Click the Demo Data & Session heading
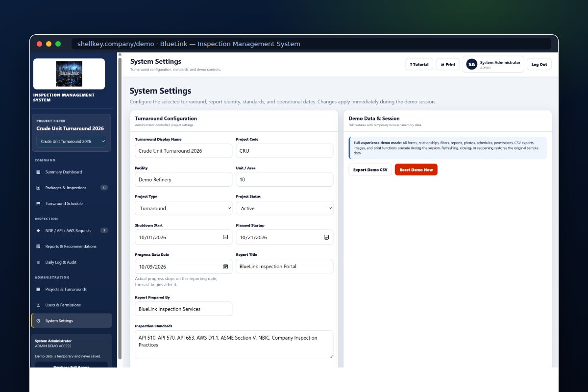Viewport: 588px width, 392px height. tap(374, 119)
